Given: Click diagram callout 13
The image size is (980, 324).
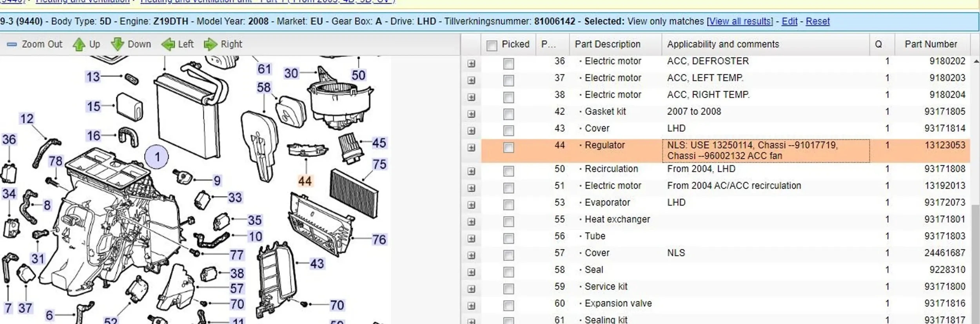Looking at the screenshot, I should 93,77.
